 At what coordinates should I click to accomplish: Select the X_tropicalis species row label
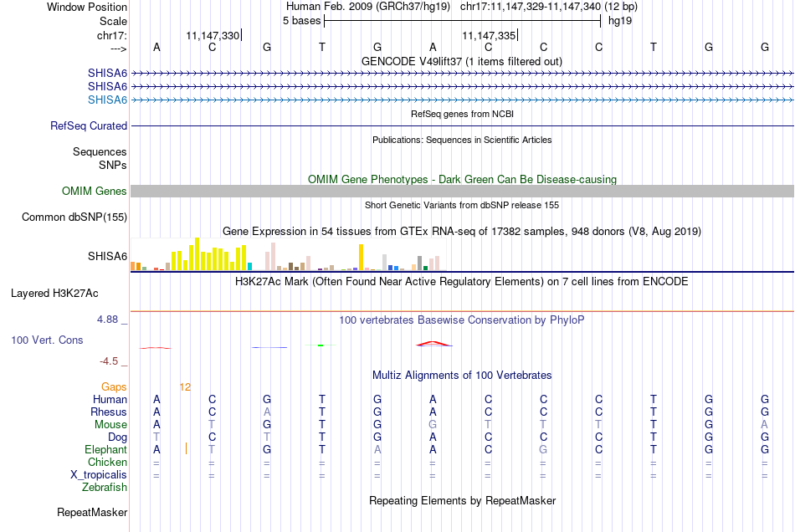pos(99,475)
